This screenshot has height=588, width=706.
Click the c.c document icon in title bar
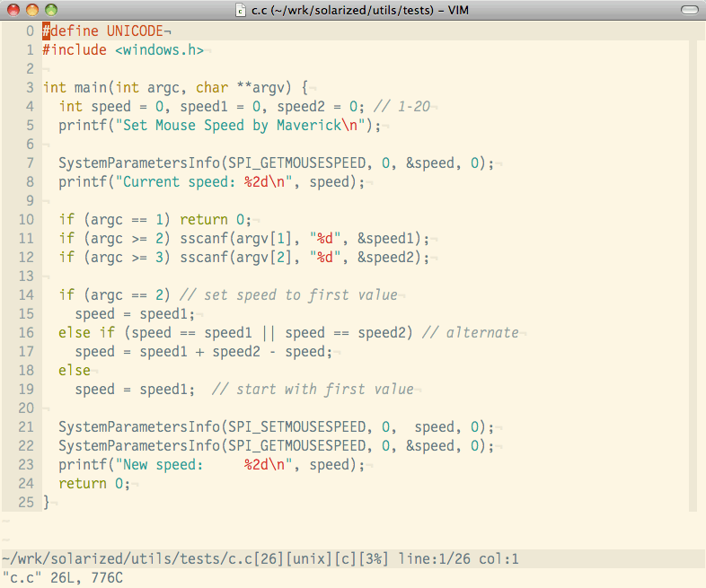pyautogui.click(x=241, y=10)
